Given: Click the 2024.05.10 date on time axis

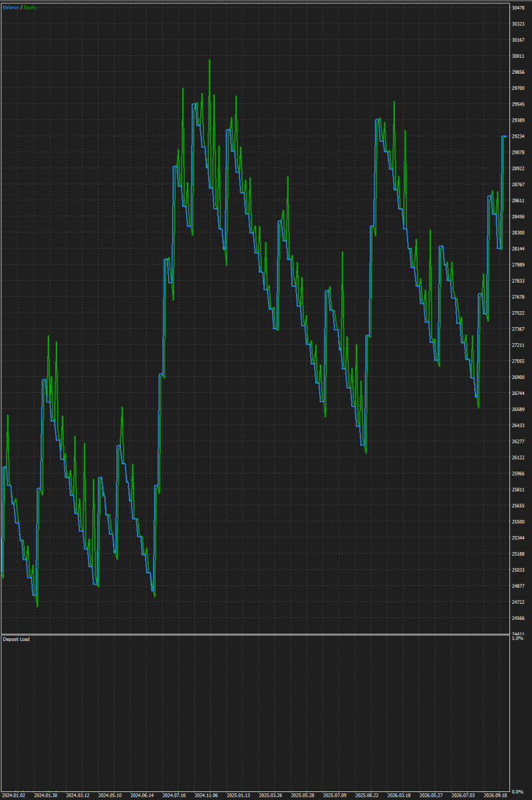Looking at the screenshot, I should [110, 795].
